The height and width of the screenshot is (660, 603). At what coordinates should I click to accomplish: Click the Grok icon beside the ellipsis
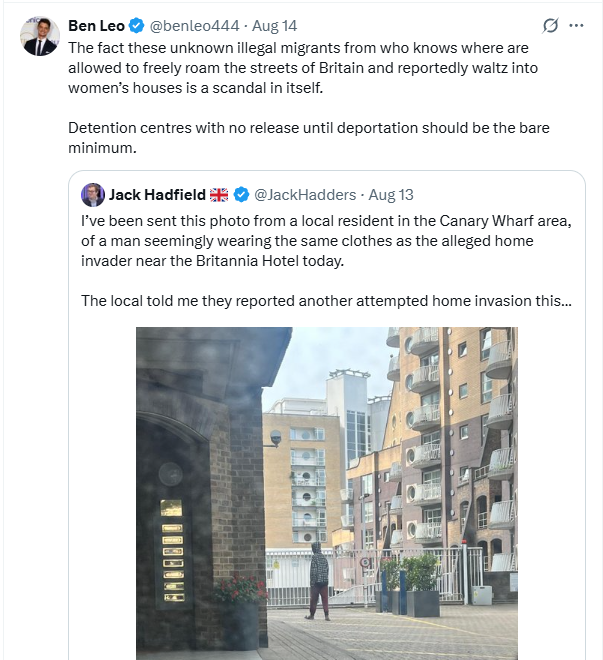click(549, 26)
